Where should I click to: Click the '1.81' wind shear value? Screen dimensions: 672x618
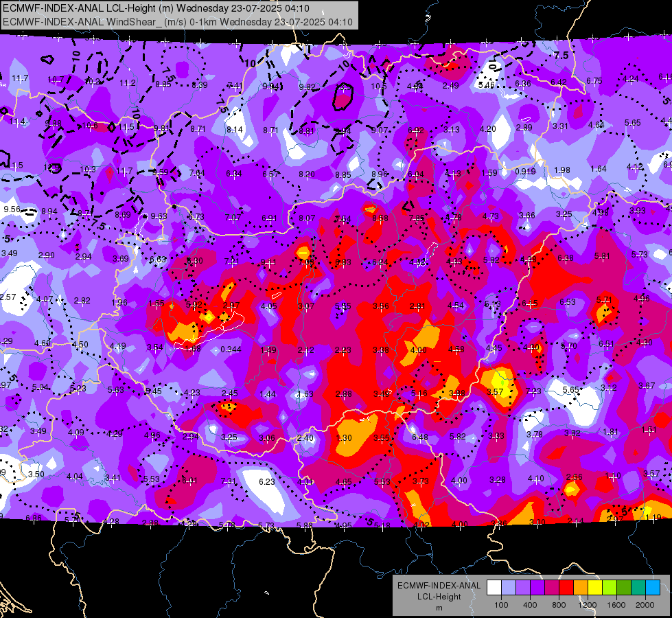(610, 432)
